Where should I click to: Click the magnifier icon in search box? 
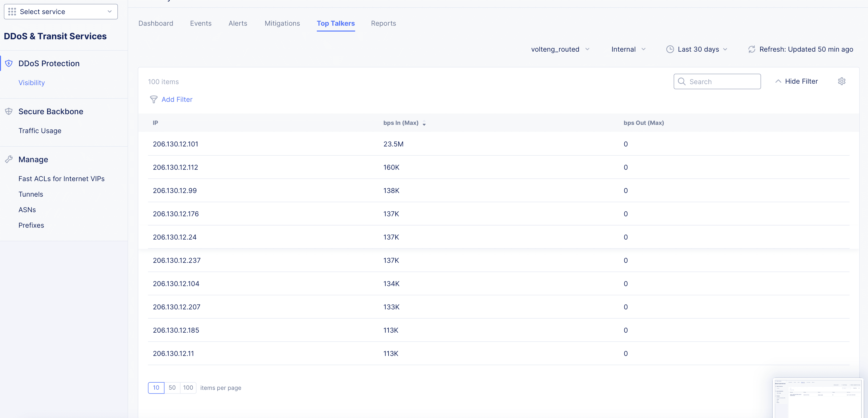(x=682, y=81)
